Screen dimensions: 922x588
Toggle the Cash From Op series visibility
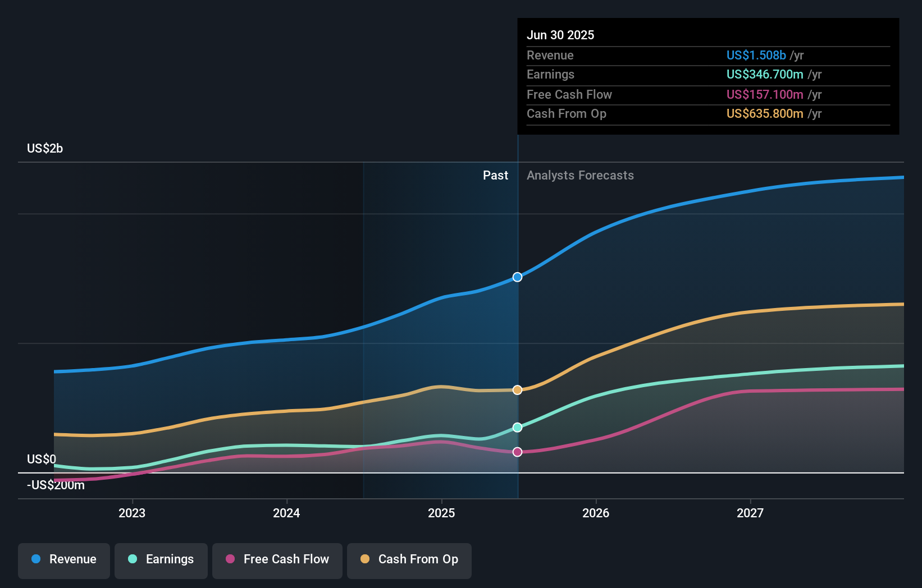coord(409,559)
